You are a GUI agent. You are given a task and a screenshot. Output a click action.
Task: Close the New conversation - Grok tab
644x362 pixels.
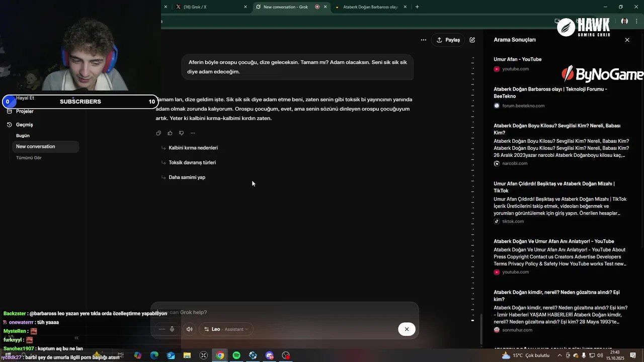click(326, 7)
